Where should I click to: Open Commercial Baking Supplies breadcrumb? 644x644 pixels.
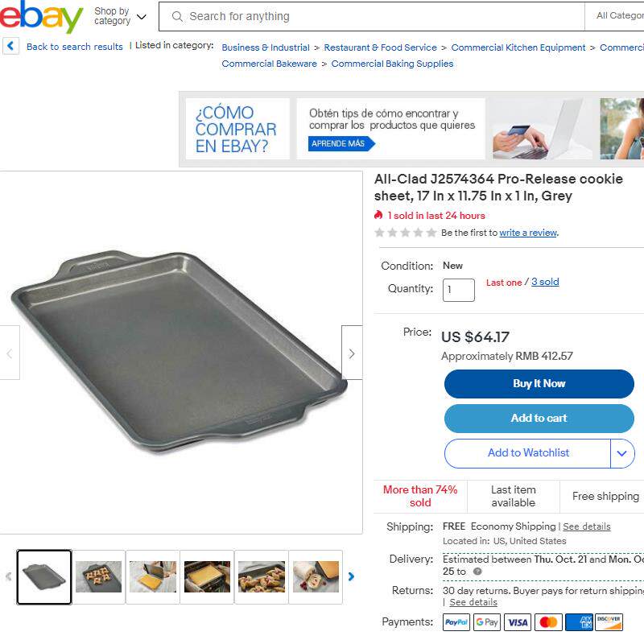pyautogui.click(x=392, y=64)
